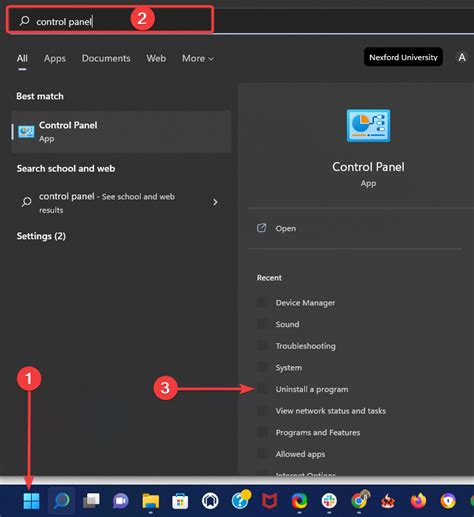Click the Nexford University button
The image size is (474, 517).
pos(403,57)
